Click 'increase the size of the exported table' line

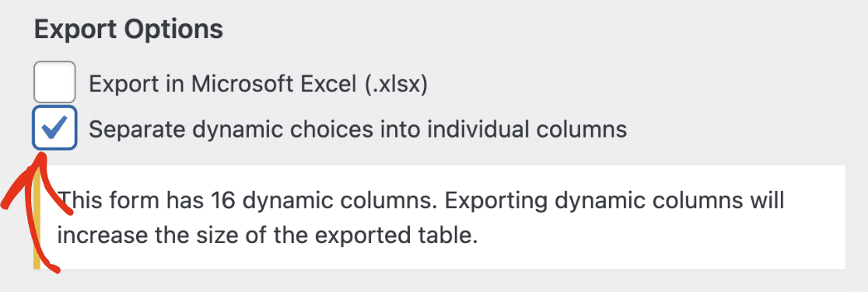[268, 237]
